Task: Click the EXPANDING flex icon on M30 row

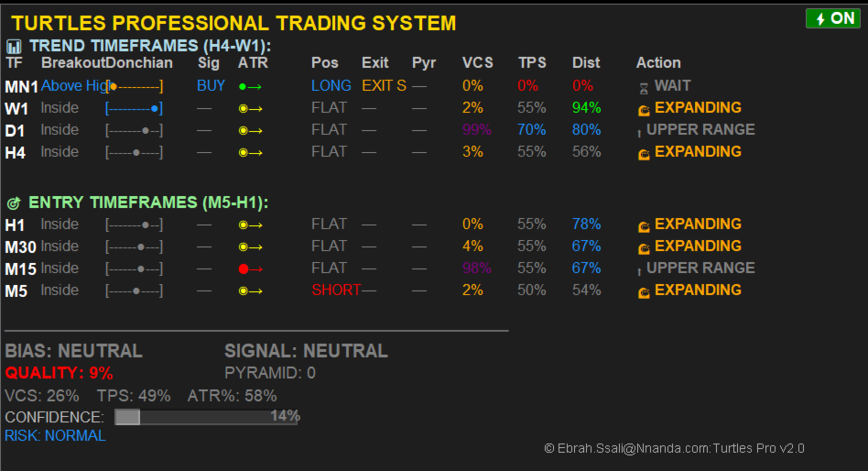Action: click(x=644, y=247)
